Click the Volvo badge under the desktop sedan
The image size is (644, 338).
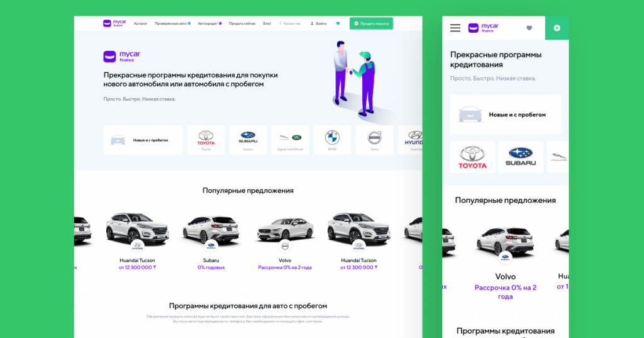[x=285, y=246]
